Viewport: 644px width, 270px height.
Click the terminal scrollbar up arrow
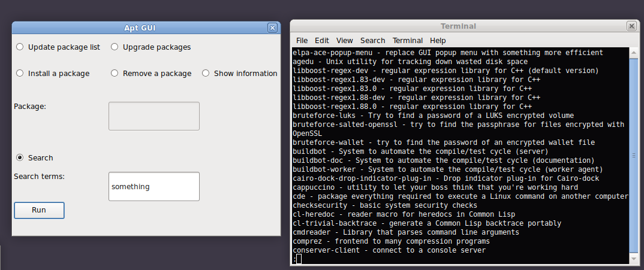click(634, 53)
